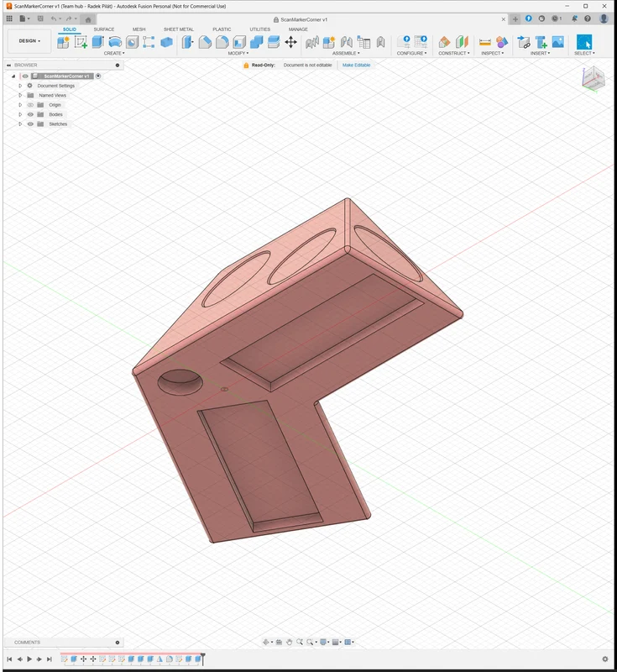The height and width of the screenshot is (672, 617).
Task: Expand the Named Views node
Action: click(20, 95)
